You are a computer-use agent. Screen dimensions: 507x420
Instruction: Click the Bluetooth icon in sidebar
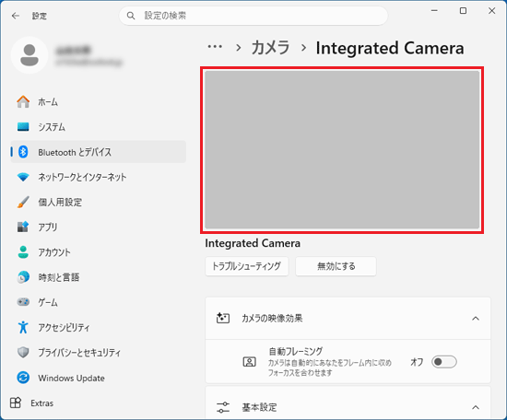pos(23,152)
